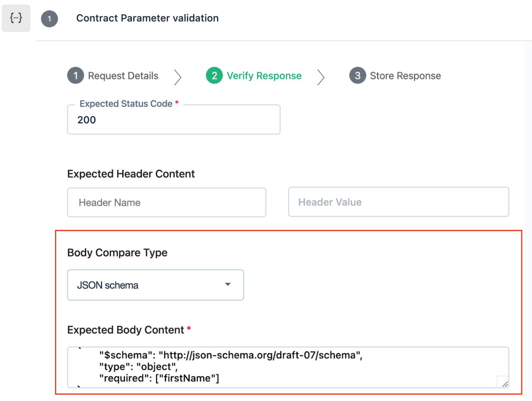532x401 pixels.
Task: Click the chevron after Verify Response
Action: [x=321, y=77]
